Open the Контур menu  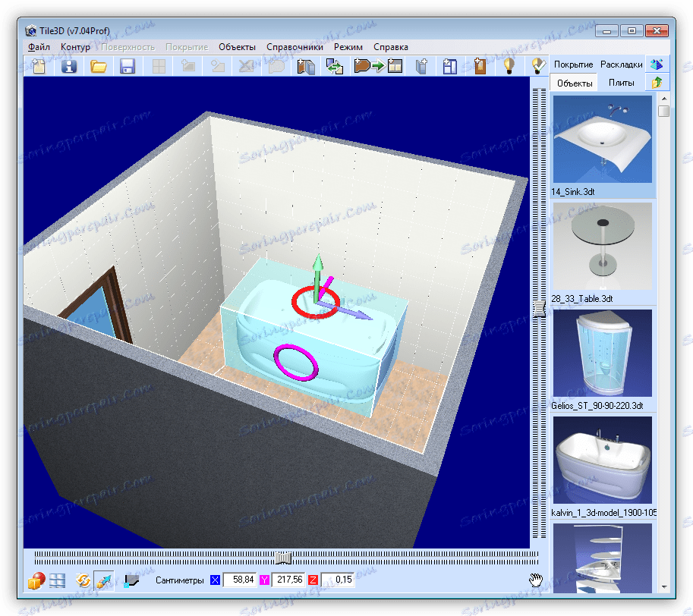pos(76,47)
